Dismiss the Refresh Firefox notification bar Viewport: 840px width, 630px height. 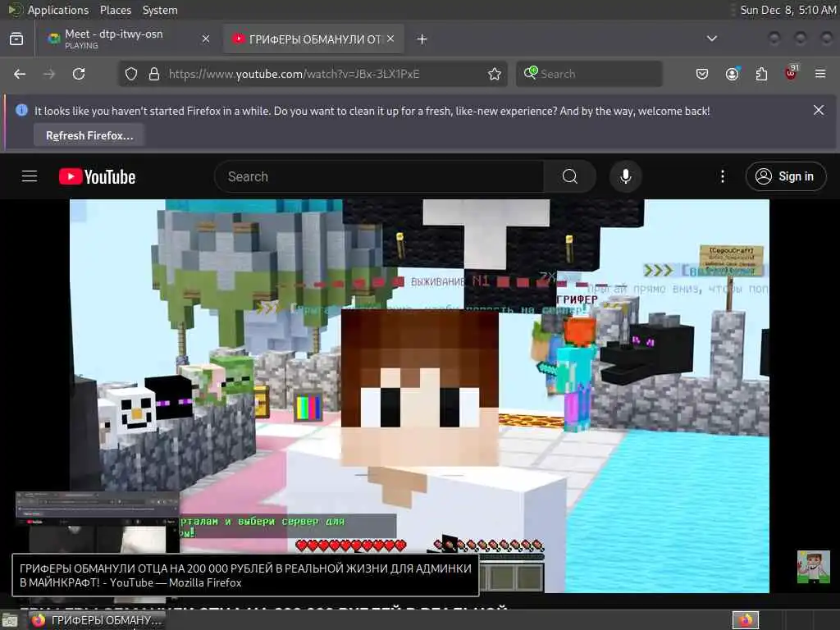819,111
